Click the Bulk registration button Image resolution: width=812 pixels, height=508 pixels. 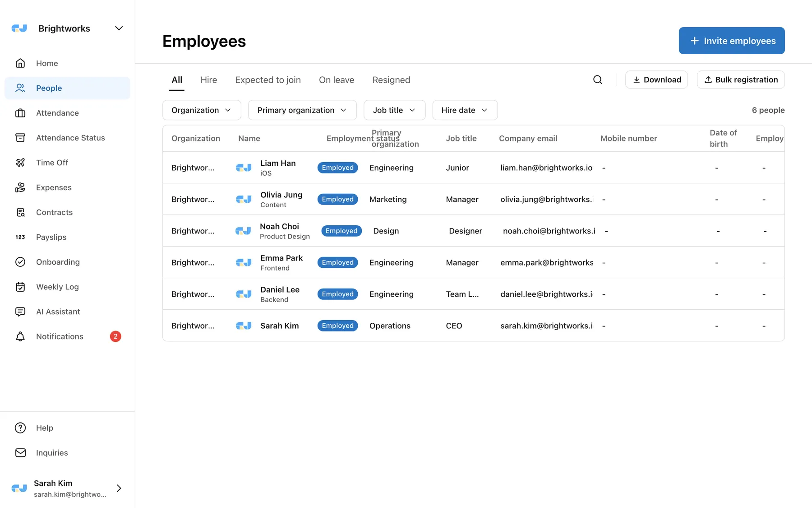coord(741,79)
